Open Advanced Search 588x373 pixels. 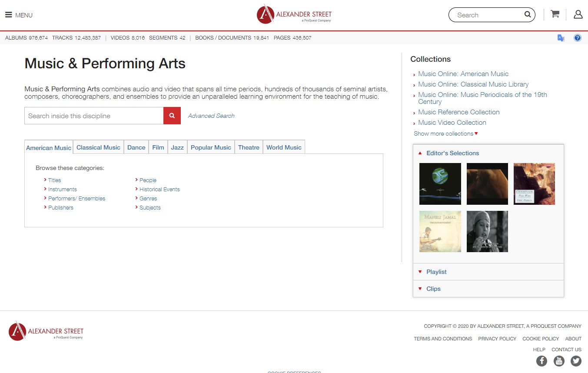[211, 116]
